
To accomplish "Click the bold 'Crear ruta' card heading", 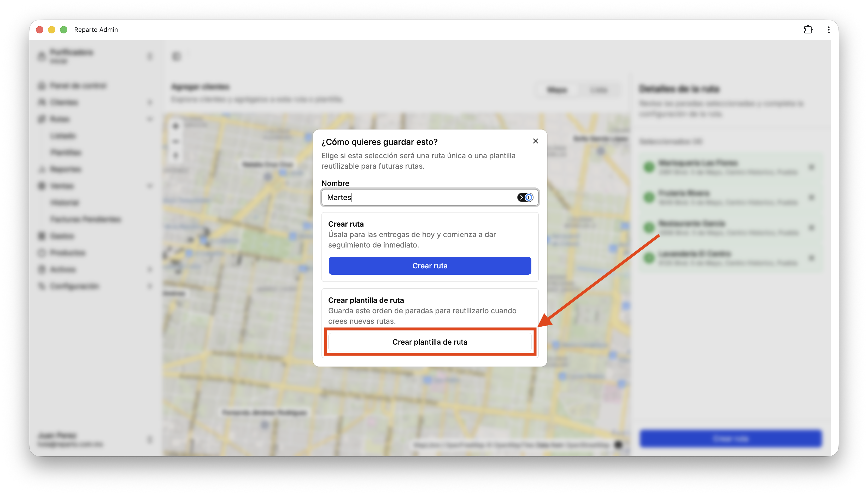I will click(x=346, y=224).
